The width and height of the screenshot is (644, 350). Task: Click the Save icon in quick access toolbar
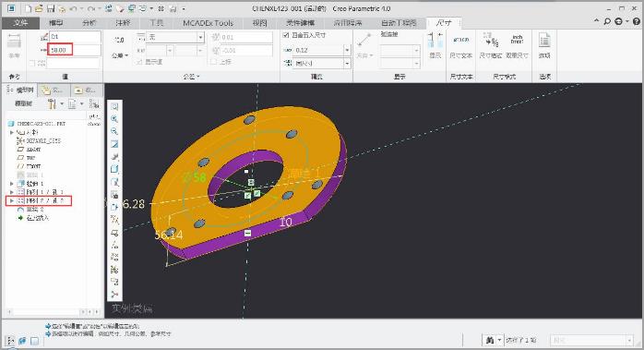pos(50,8)
